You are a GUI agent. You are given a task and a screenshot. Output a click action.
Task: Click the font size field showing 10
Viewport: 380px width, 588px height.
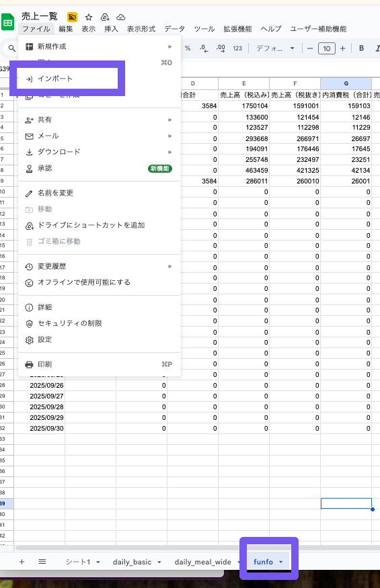click(327, 48)
